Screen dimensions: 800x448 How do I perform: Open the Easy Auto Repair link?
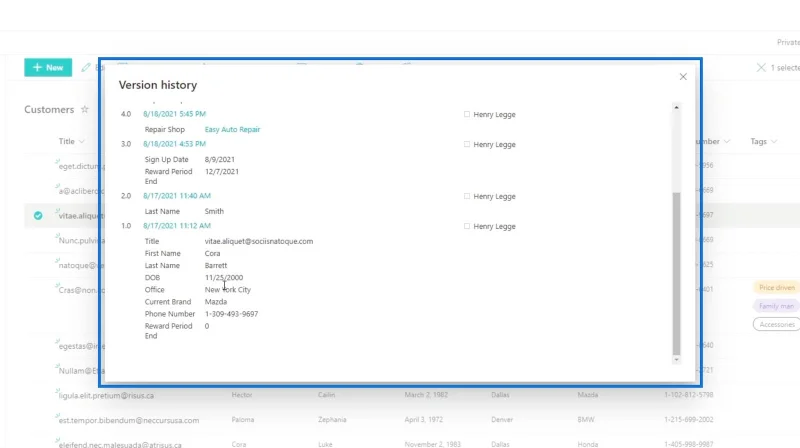(232, 130)
